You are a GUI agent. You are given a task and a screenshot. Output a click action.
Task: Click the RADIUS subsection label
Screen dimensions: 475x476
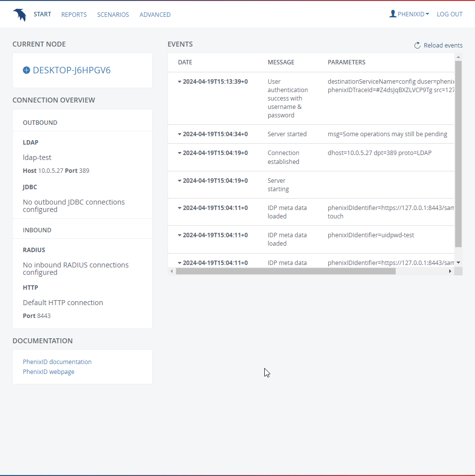point(34,250)
